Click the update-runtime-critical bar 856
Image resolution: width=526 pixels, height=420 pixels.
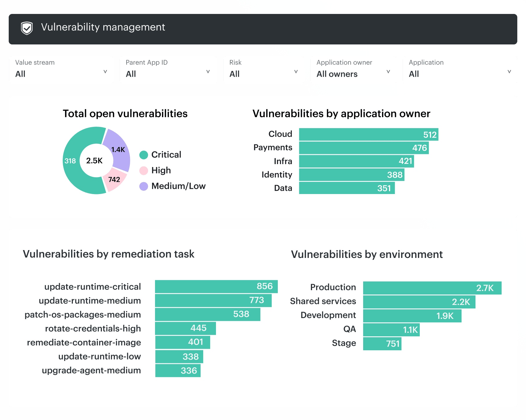pos(216,286)
